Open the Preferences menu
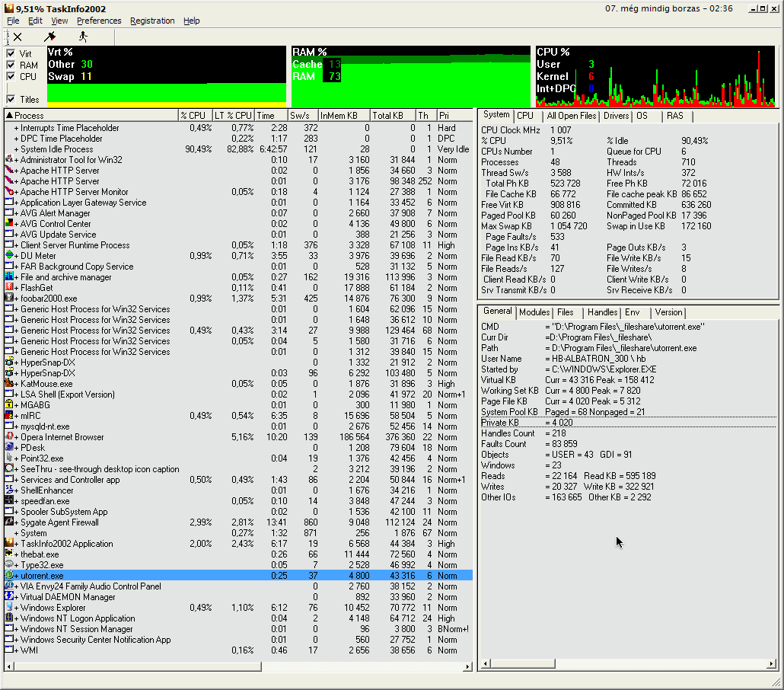 (x=98, y=21)
